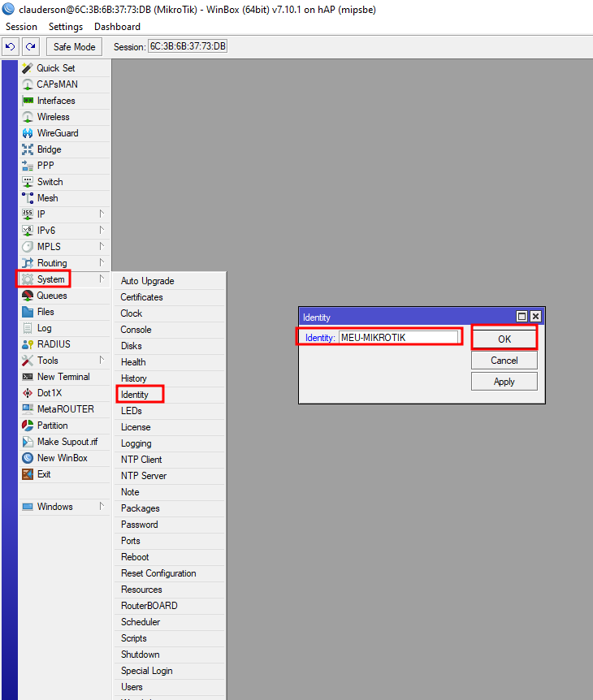Choose Scheduler from the System submenu
The height and width of the screenshot is (700, 593).
[x=141, y=622]
